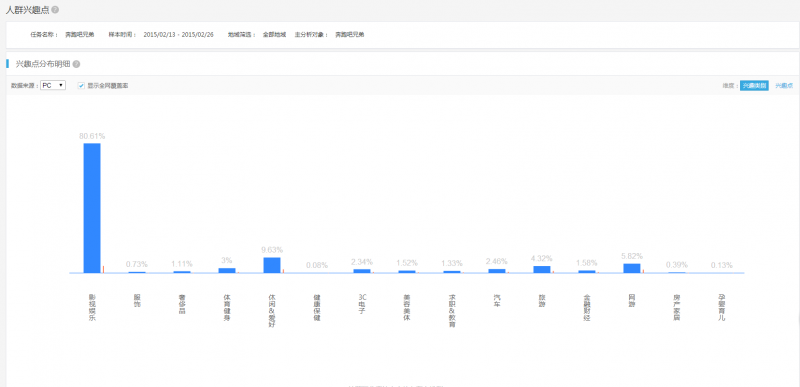Click the 1.11% 奢侈品 bar

click(182, 272)
